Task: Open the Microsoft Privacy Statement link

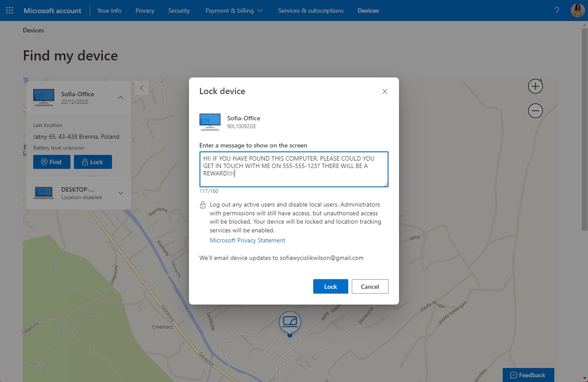Action: coord(248,240)
